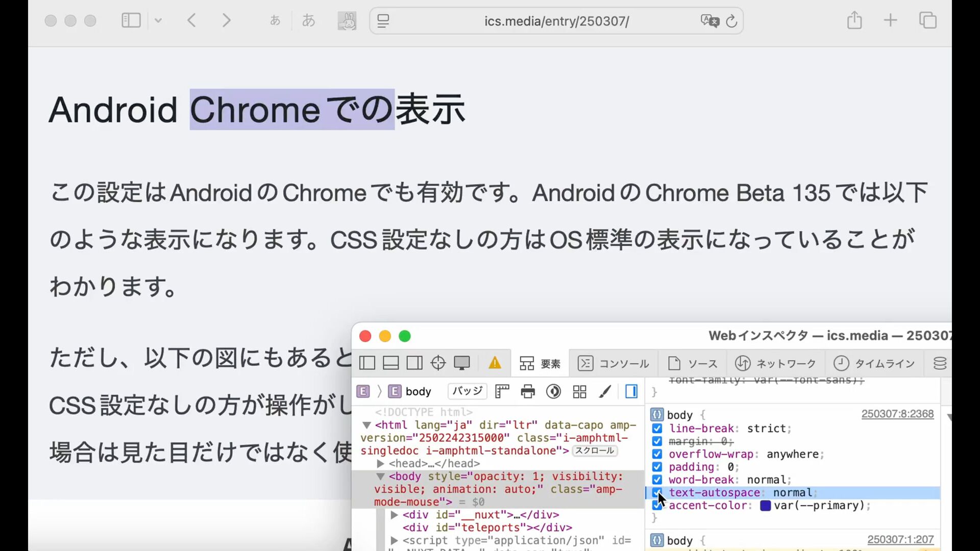Disable the overflow-wrap anywhere property
Screen dimensions: 980x551
tap(657, 454)
